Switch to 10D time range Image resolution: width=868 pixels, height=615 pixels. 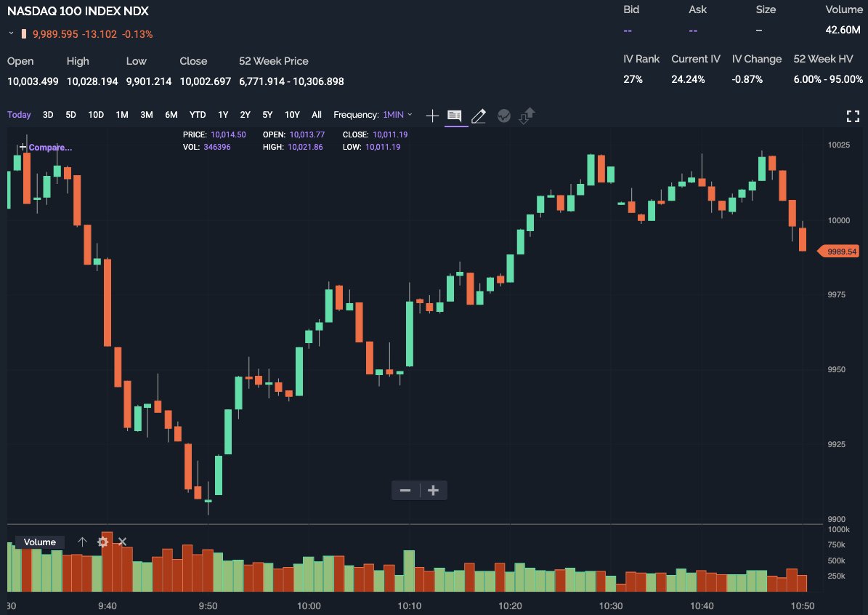coord(96,115)
